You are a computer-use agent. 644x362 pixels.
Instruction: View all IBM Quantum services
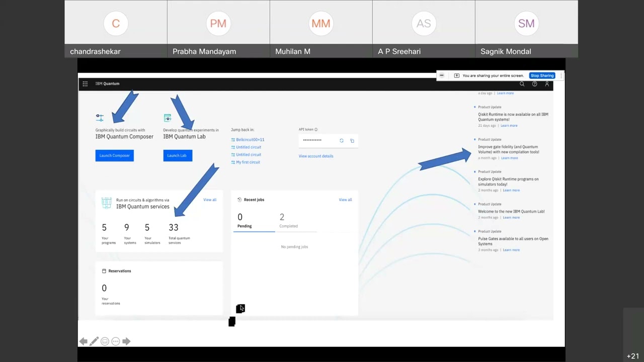click(x=210, y=200)
